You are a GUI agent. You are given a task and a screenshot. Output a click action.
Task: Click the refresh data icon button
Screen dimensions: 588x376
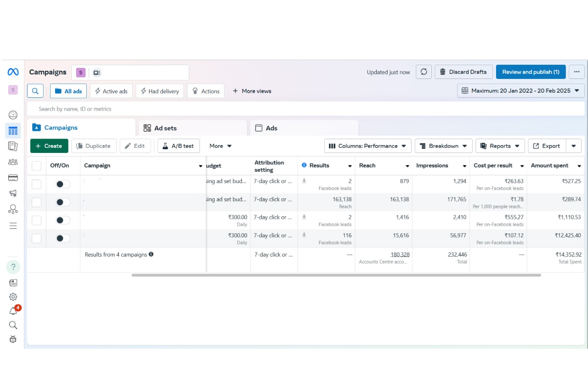(x=424, y=72)
